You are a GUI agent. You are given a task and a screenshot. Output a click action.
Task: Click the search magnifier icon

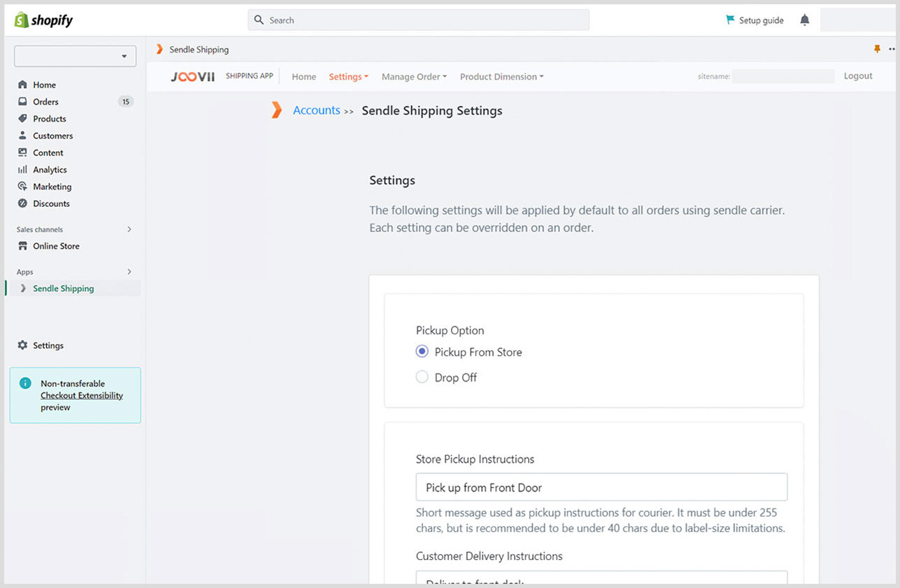click(259, 20)
